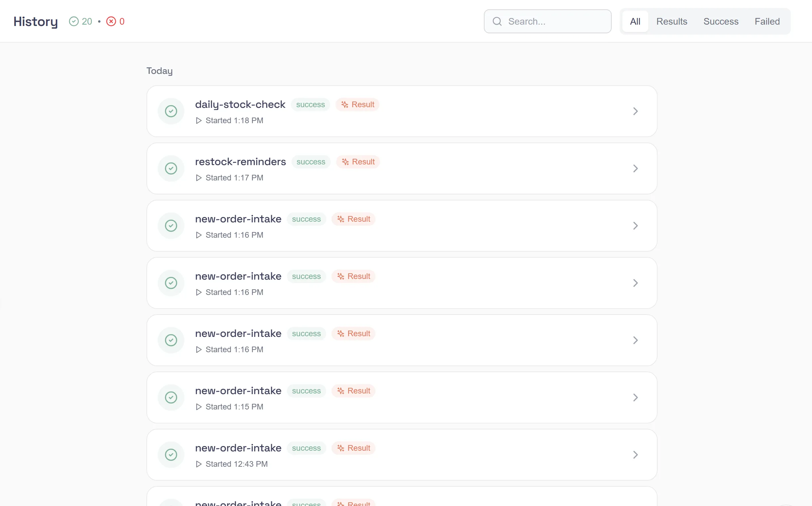Switch to the Success filter tab
Viewport: 812px width, 506px height.
pyautogui.click(x=721, y=21)
